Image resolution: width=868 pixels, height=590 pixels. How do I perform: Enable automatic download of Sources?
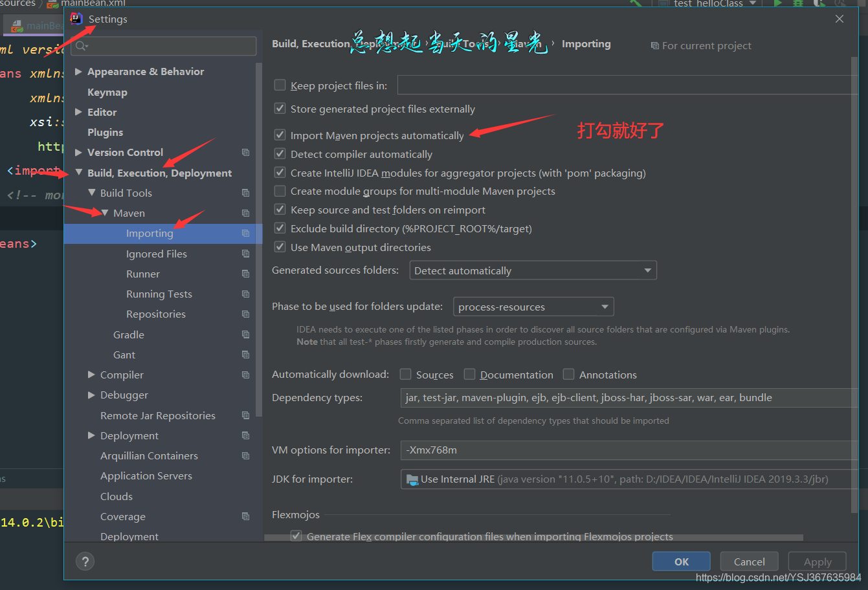coord(405,374)
